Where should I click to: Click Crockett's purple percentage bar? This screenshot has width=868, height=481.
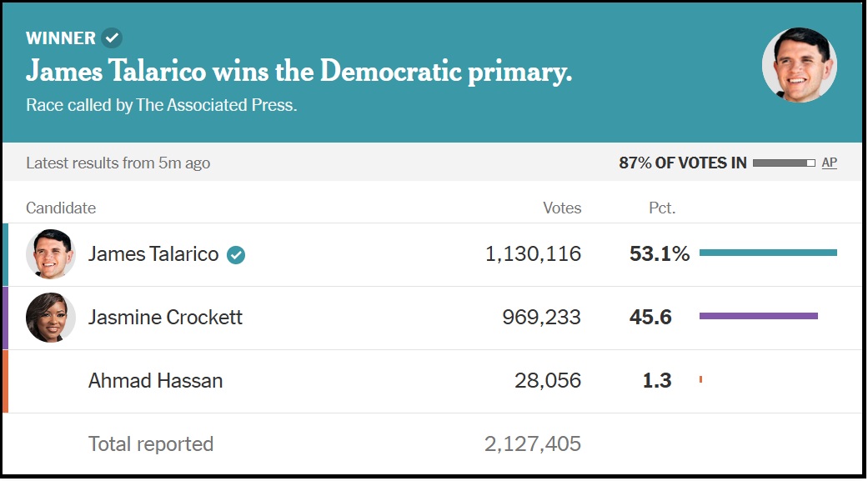coord(758,316)
